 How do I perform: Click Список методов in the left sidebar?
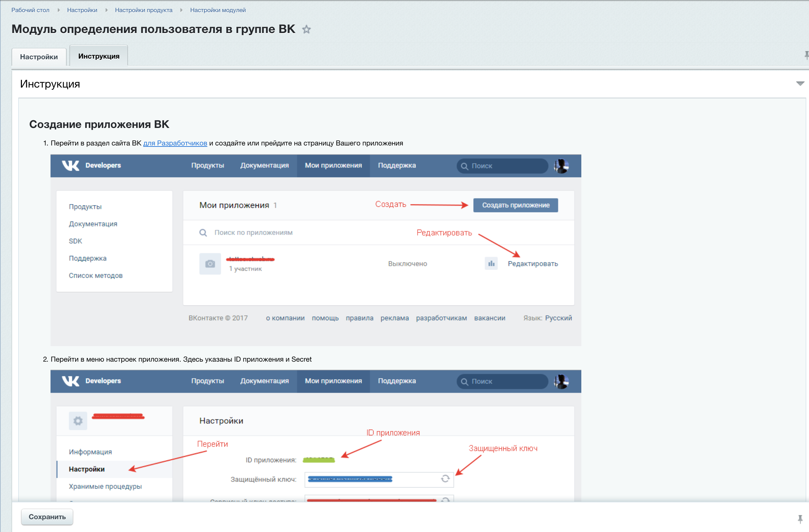tap(96, 275)
